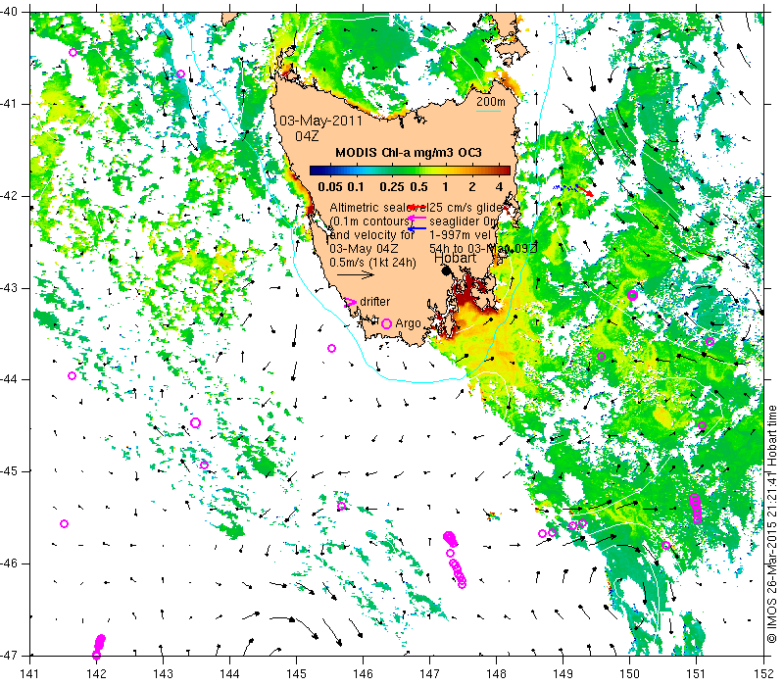Click the Argo float circle near 40.4S 141.6E
Viewport: 784px width, 686px height.
point(73,53)
